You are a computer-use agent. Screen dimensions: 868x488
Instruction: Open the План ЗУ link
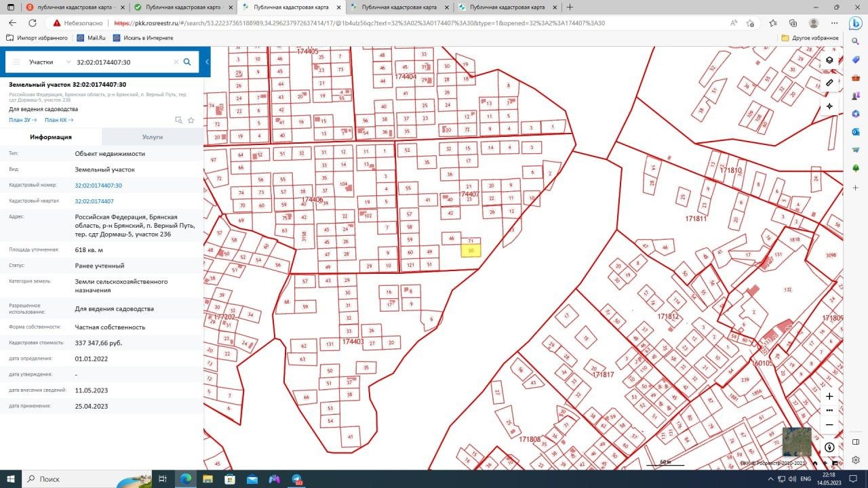[x=23, y=120]
